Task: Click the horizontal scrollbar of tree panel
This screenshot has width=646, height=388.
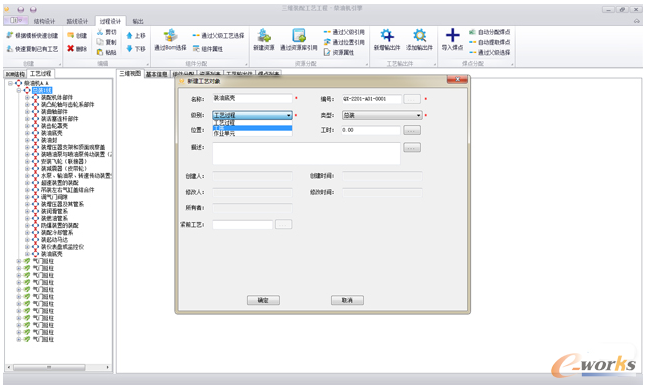Action: click(x=58, y=367)
